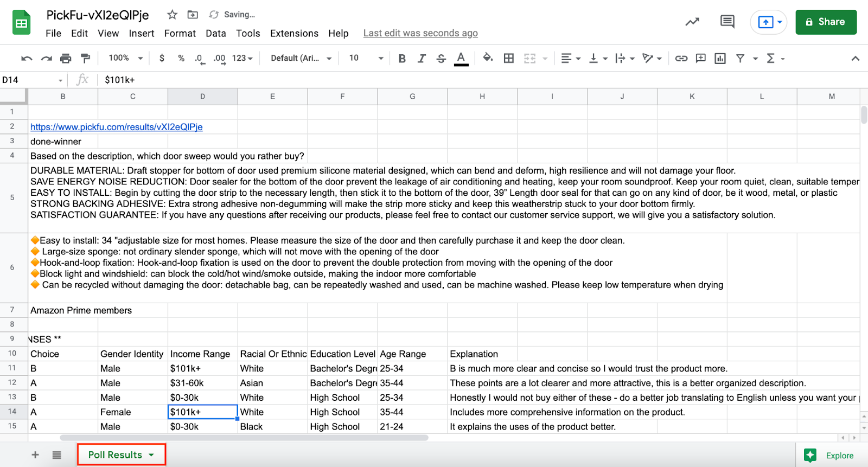
Task: Open the fill color picker
Action: tap(488, 58)
